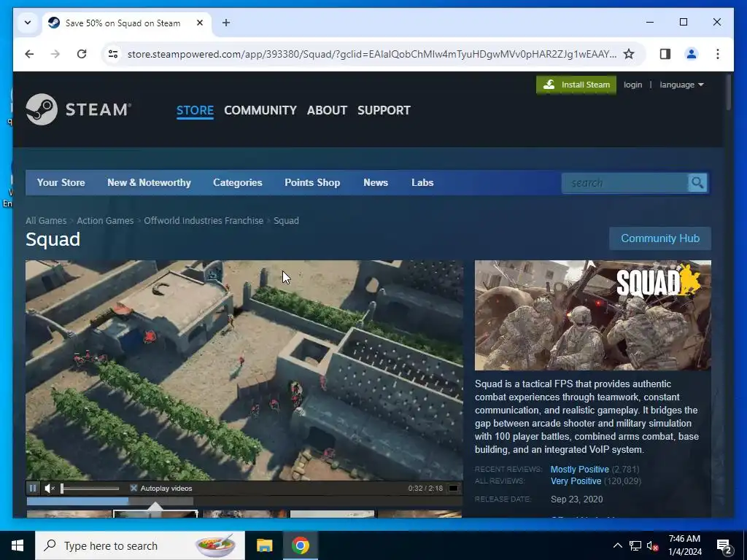The image size is (747, 560).
Task: Click Chrome icon in taskbar
Action: point(301,545)
